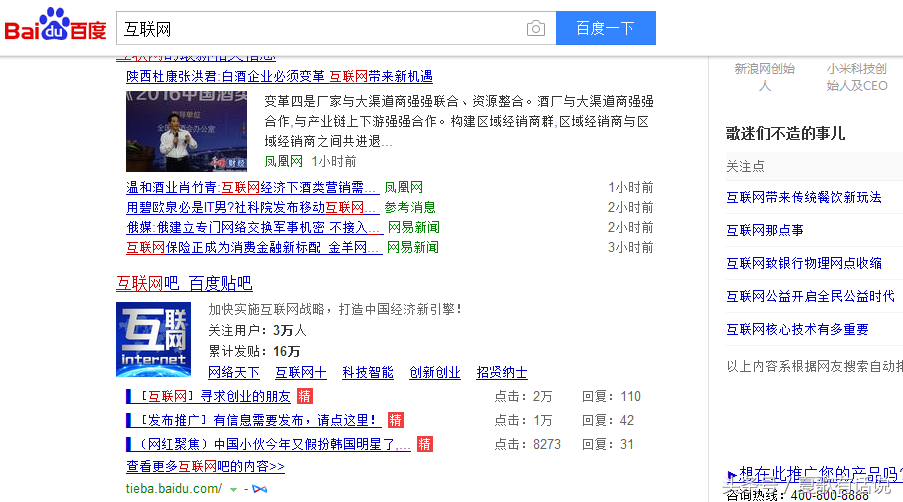Viewport: 903px width, 502px height.
Task: Open post 中国小伙今年又假扮韩国明星了
Action: [268, 444]
